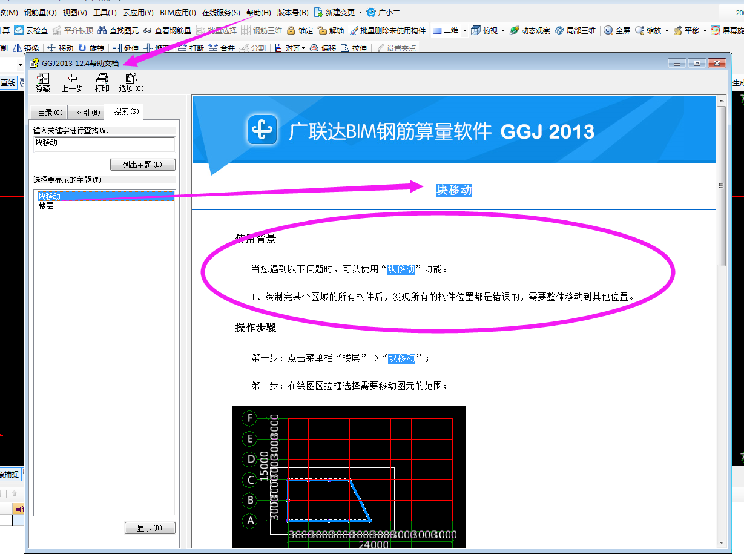Click the 直线 line tool behind help window
Screen dimensions: 744x560
click(x=8, y=83)
